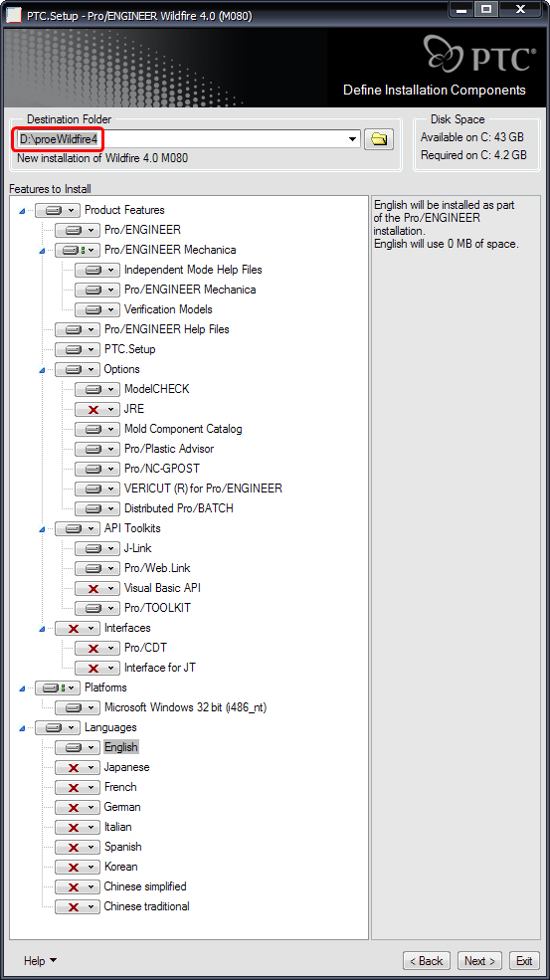
Task: Open install state dropdown for PTC.Setup
Action: point(92,349)
